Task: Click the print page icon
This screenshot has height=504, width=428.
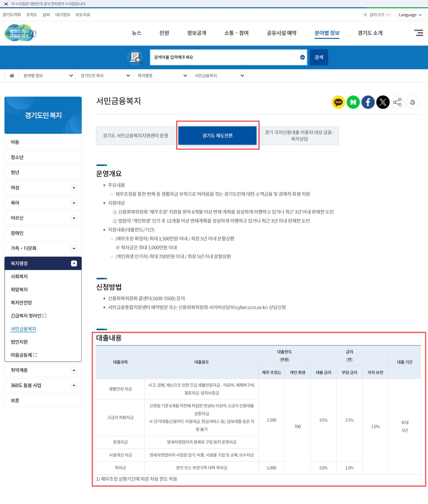Action: [412, 102]
